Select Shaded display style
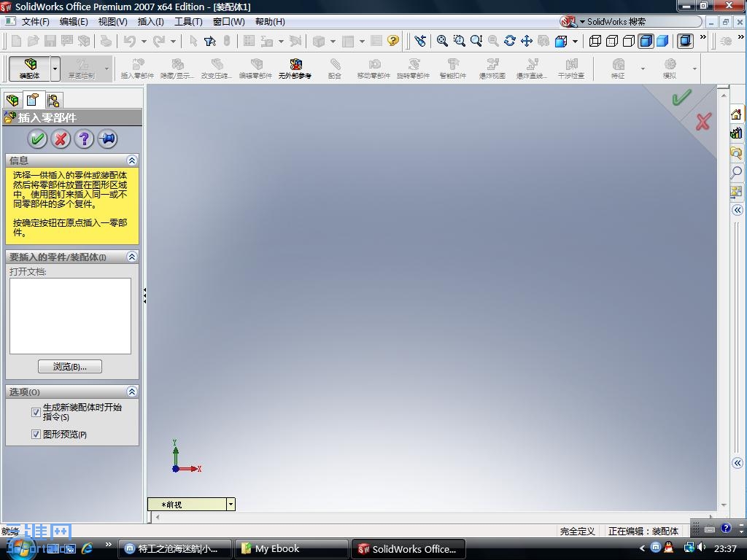Viewport: 747px width, 560px height. coord(662,41)
